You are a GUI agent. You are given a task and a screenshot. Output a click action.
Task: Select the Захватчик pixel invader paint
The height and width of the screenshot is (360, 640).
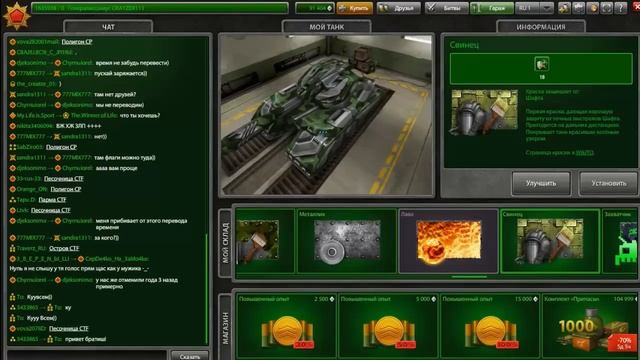[x=620, y=241]
